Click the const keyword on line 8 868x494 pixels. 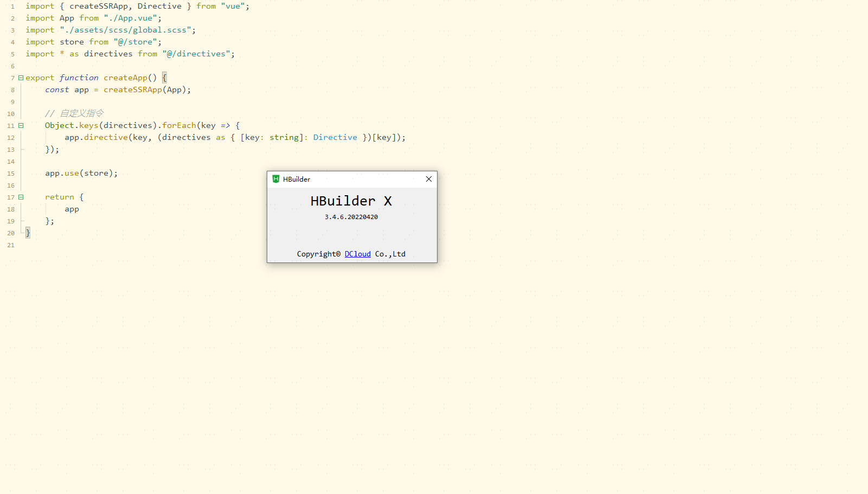(57, 89)
